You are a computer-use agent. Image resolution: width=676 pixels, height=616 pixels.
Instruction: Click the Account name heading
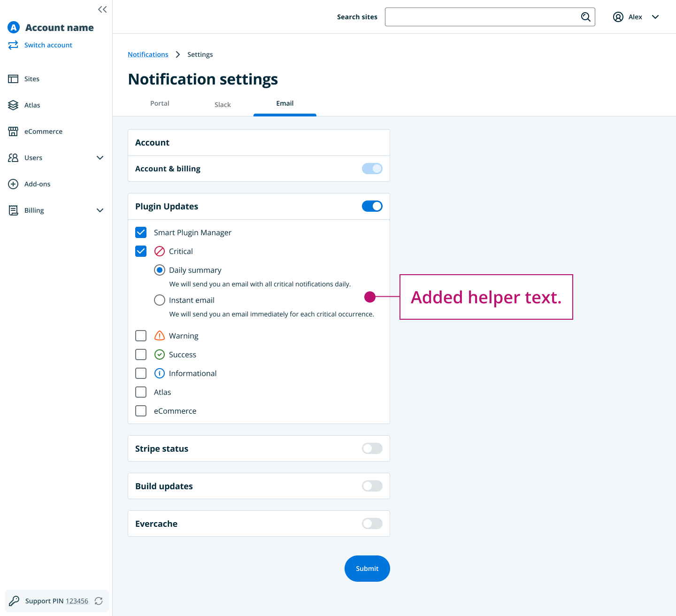tap(60, 28)
